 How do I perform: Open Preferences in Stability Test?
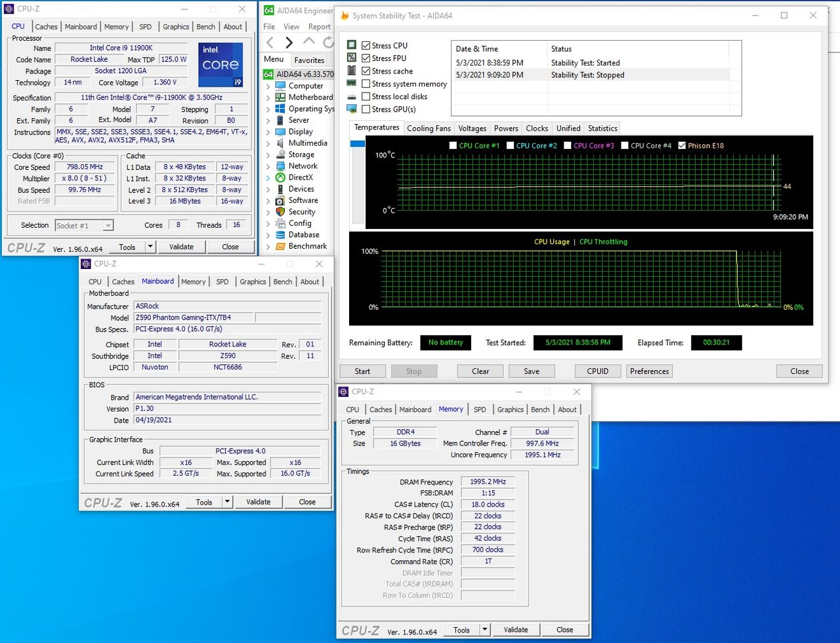coord(650,371)
